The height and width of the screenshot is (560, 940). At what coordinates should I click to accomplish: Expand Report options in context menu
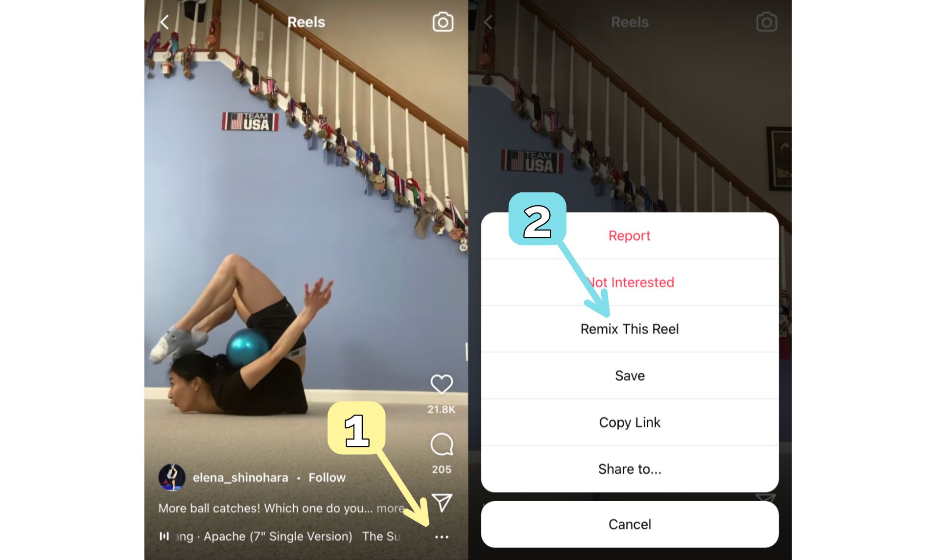click(629, 234)
